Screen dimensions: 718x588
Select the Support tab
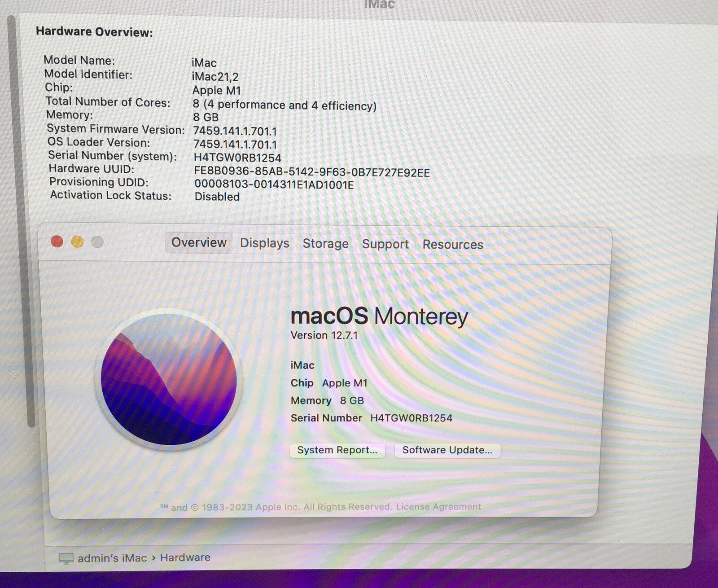[x=385, y=244]
